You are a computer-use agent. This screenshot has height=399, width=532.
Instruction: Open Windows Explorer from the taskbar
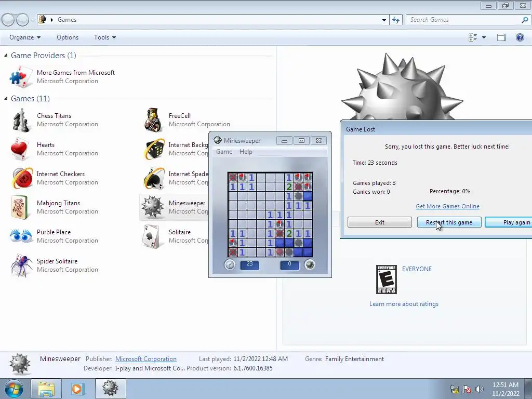click(x=46, y=389)
